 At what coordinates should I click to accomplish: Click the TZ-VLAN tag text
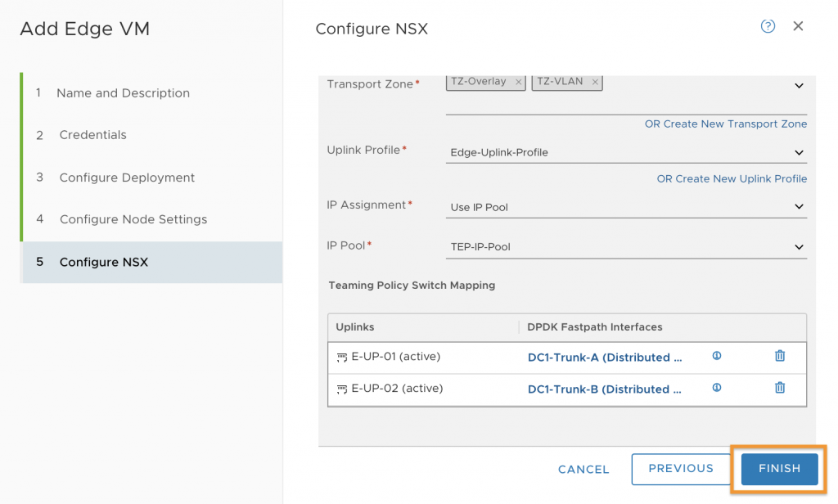[x=560, y=81]
